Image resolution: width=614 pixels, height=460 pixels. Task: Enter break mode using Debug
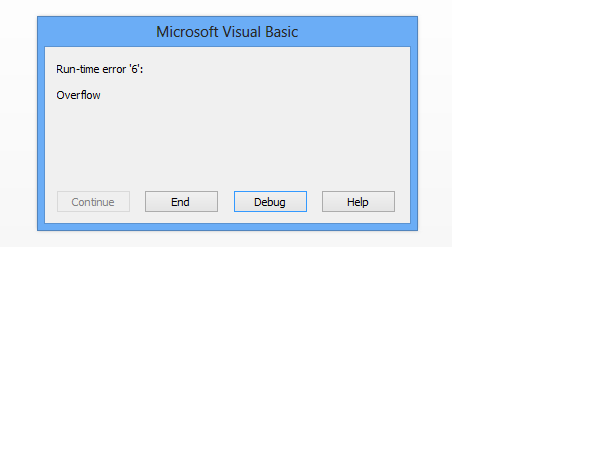[x=270, y=202]
